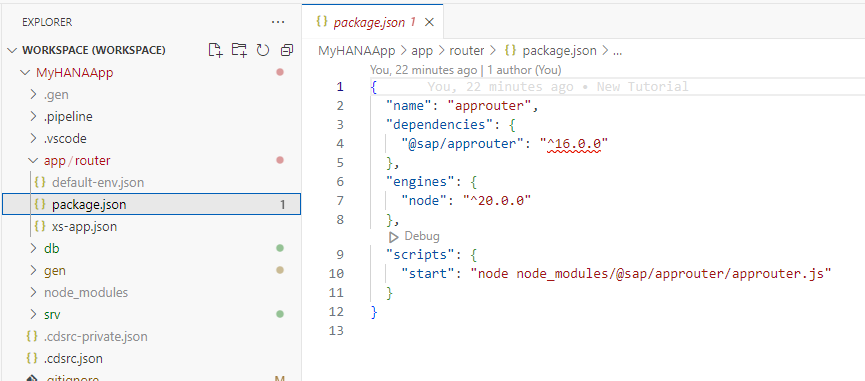The height and width of the screenshot is (381, 865).
Task: Expand the gen folder
Action: [x=33, y=271]
